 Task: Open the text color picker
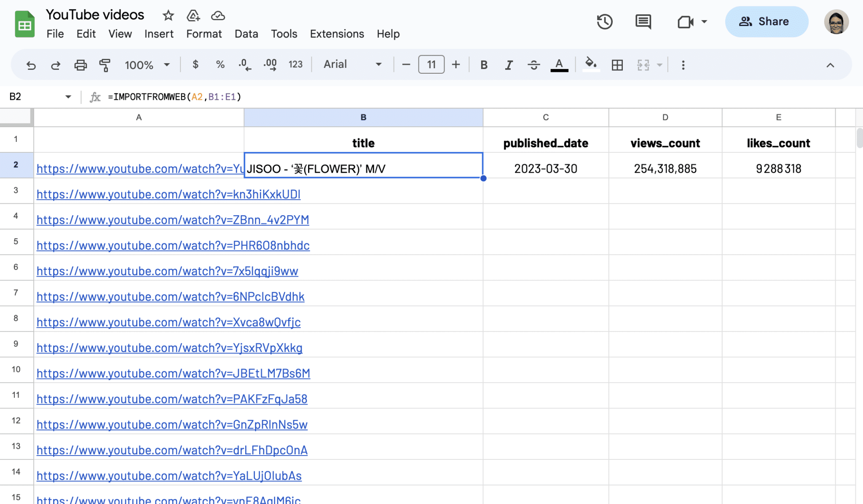tap(558, 65)
